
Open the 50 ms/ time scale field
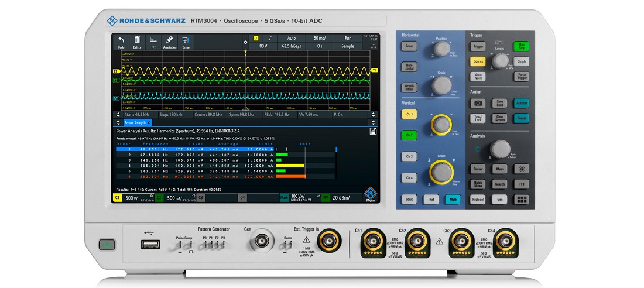pos(320,38)
